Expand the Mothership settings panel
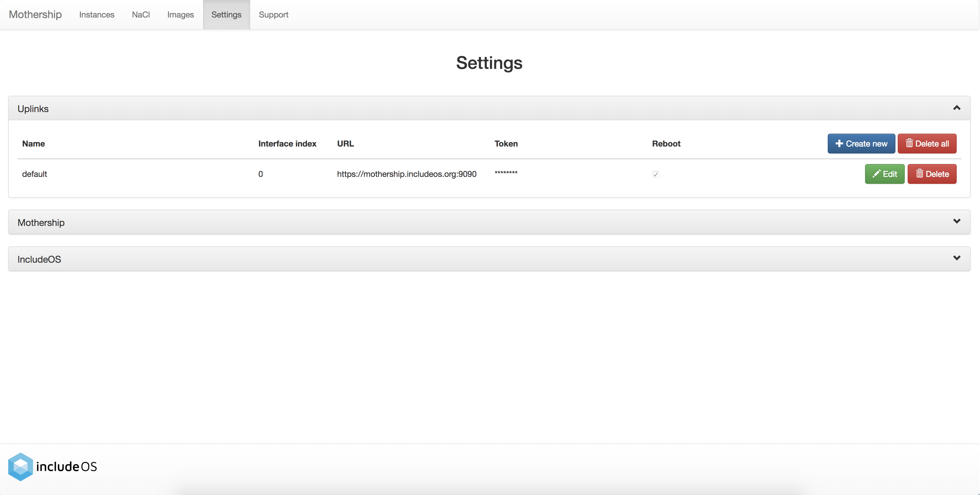980x495 pixels. tap(956, 222)
